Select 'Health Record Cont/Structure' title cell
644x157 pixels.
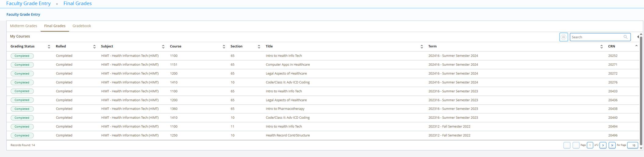(288, 135)
